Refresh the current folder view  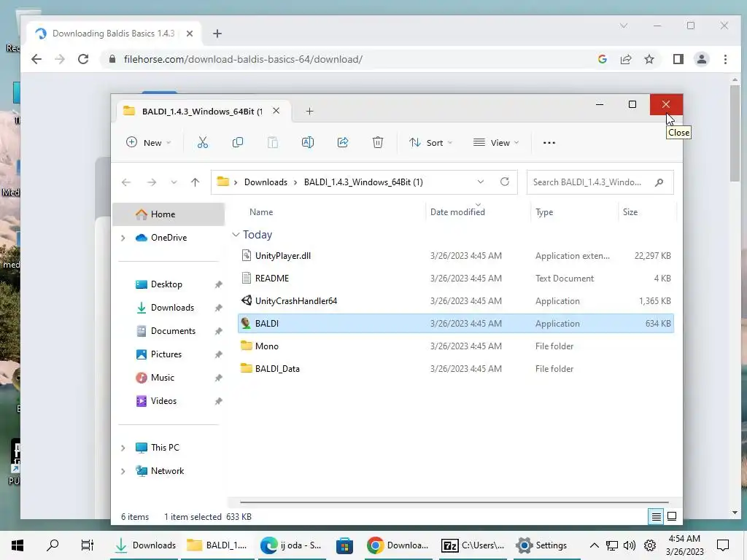[505, 182]
